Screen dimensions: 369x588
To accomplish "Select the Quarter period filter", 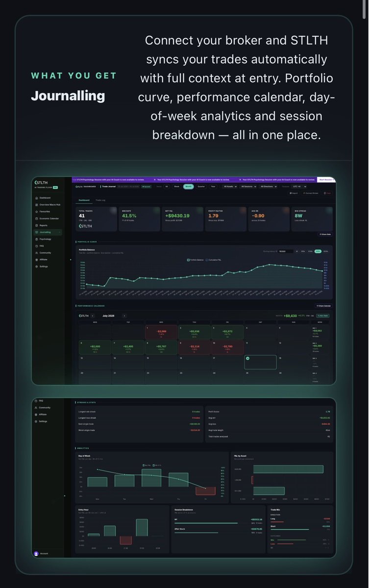I will point(201,186).
